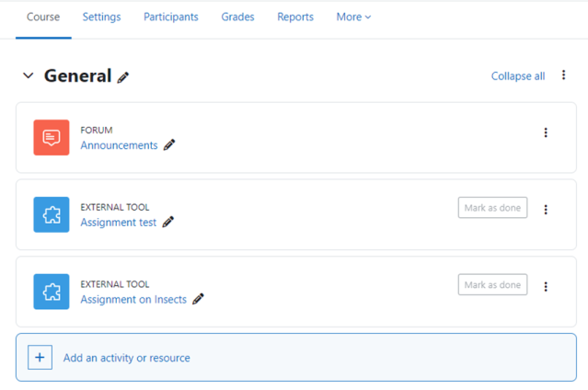
Task: Click the Assignment test puzzle icon
Action: [52, 214]
